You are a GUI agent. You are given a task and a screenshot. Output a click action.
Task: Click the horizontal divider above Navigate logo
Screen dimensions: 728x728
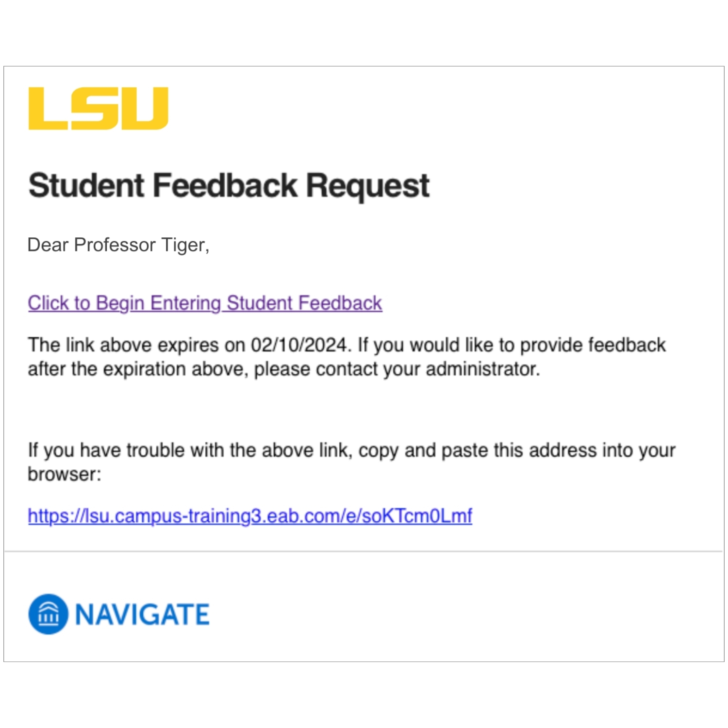click(363, 551)
